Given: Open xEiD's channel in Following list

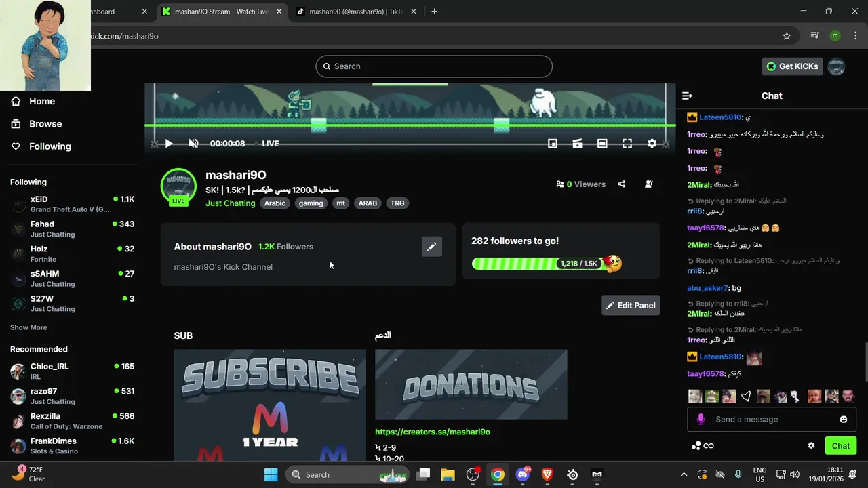Looking at the screenshot, I should pos(72,204).
